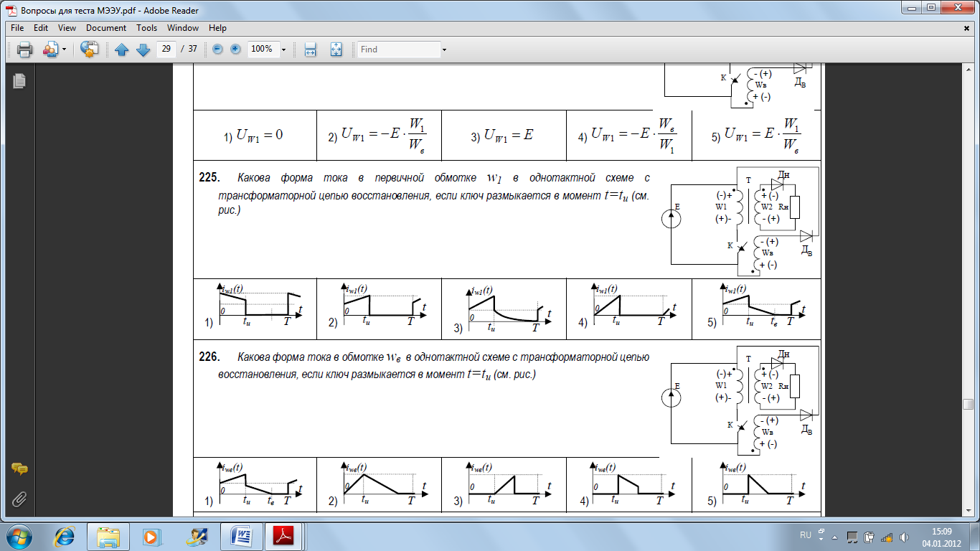Open the File menu
Screen dimensions: 980x551
pos(17,28)
